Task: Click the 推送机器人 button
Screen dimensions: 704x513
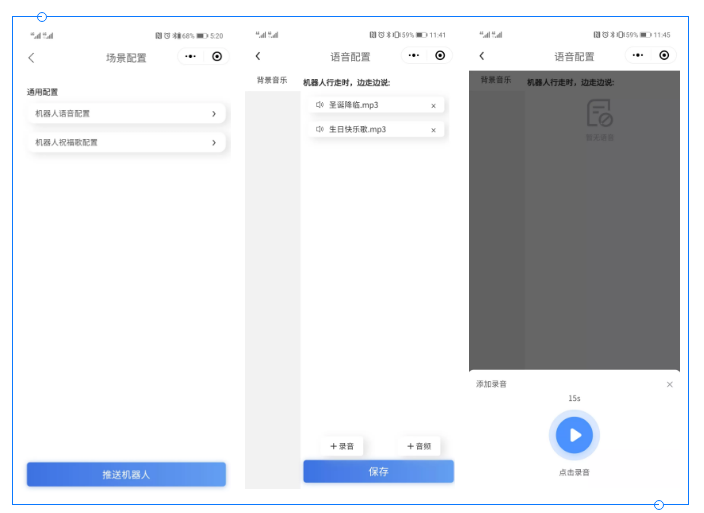Action: point(126,474)
